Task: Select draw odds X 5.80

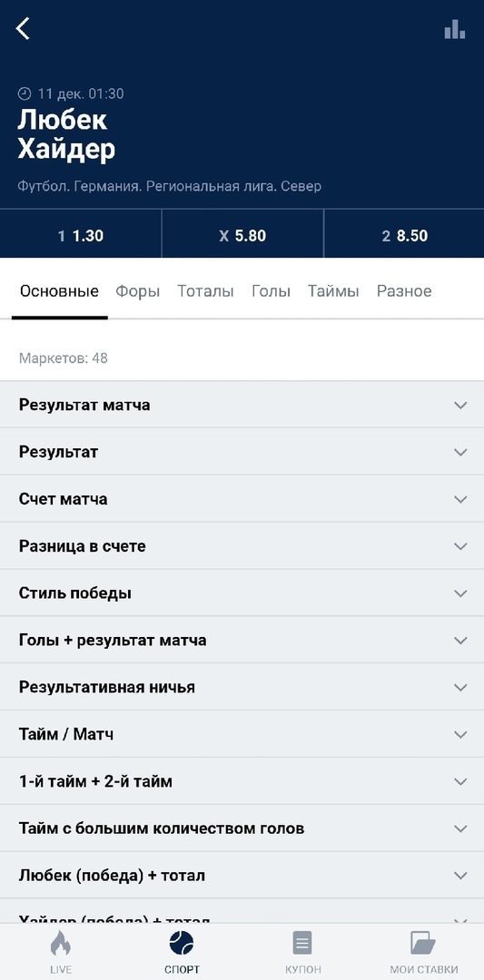Action: [242, 236]
